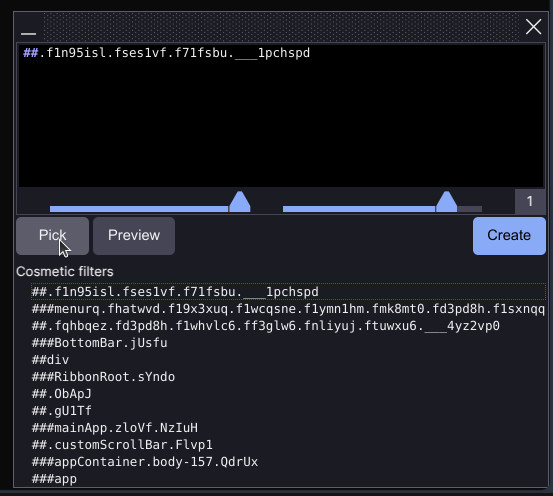This screenshot has height=496, width=553.
Task: Select the ###mainApp.zloVf.NzIuH filter
Action: pyautogui.click(x=115, y=428)
